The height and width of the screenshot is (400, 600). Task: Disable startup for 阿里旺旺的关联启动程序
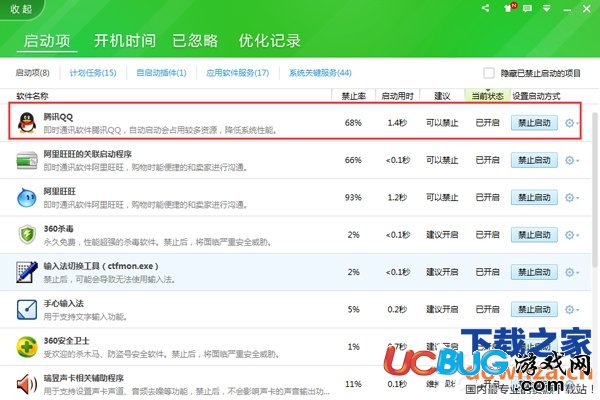click(x=534, y=160)
